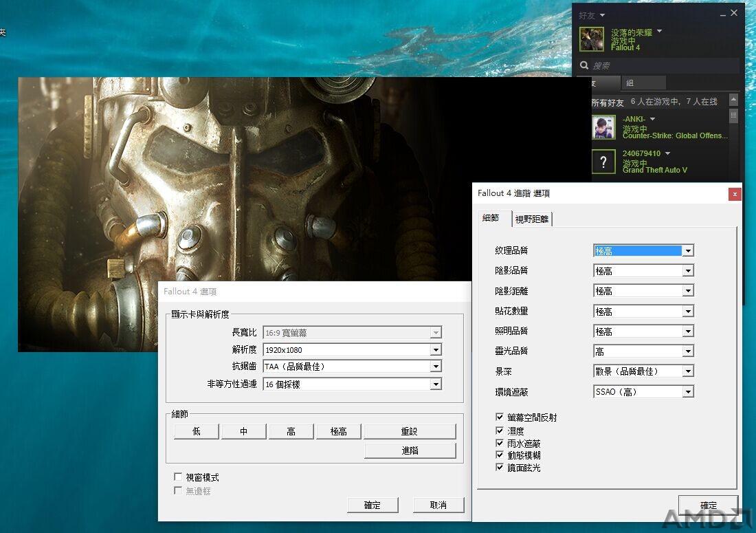Viewport: 756px width, 533px height.
Task: Click the Steam friends 搜索 search field
Action: tap(659, 65)
